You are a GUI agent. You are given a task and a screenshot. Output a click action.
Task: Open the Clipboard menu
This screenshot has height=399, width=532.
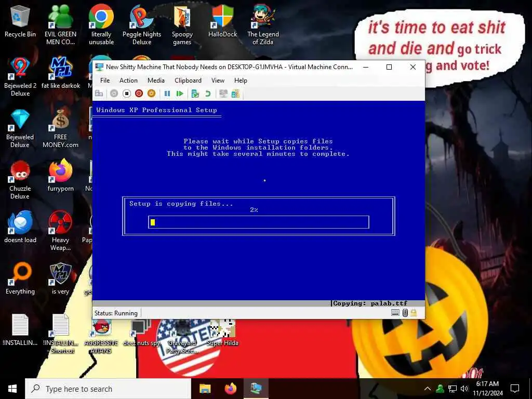point(188,81)
